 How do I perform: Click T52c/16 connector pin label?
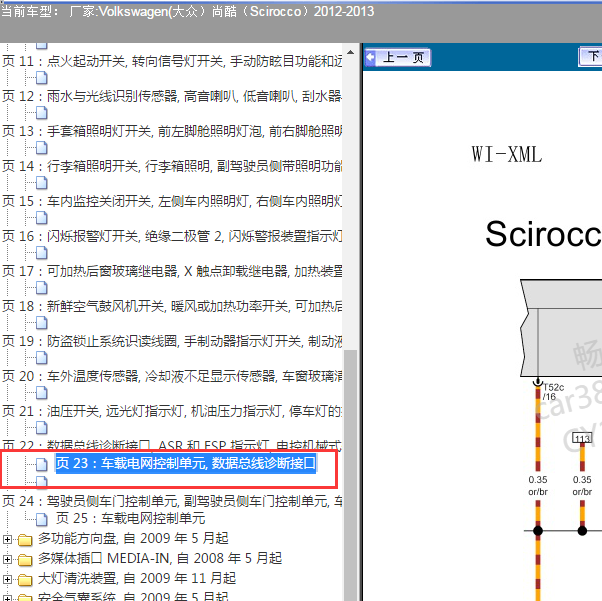point(553,392)
